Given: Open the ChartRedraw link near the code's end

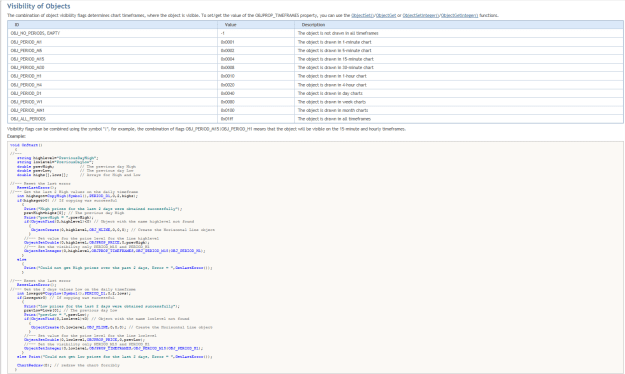Looking at the screenshot, I should [30, 365].
